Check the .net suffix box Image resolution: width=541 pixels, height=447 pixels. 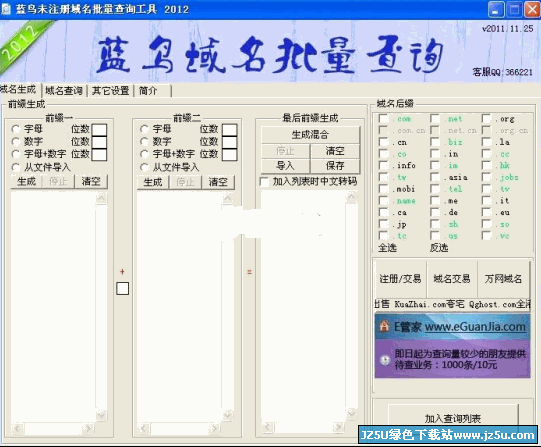pyautogui.click(x=435, y=119)
